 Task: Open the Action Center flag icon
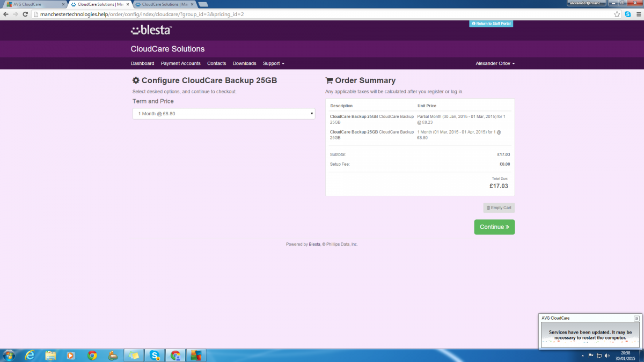pyautogui.click(x=591, y=356)
